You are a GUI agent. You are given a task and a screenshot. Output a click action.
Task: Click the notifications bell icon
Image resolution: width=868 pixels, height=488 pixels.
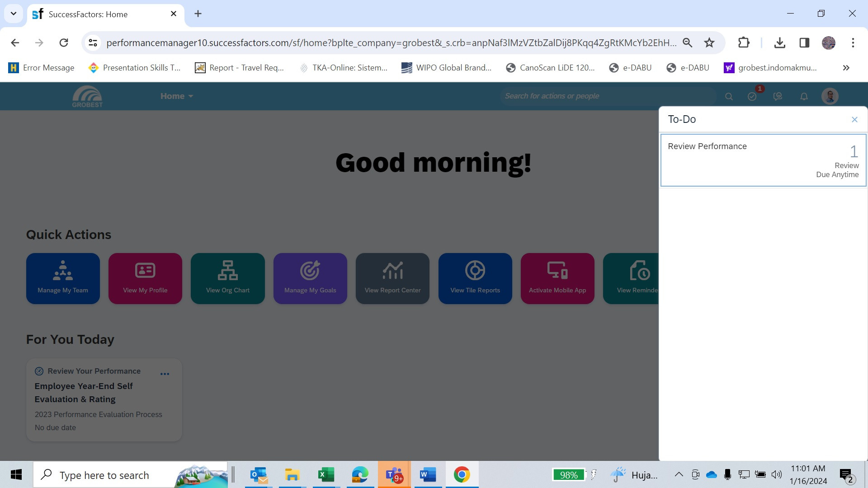(x=804, y=96)
